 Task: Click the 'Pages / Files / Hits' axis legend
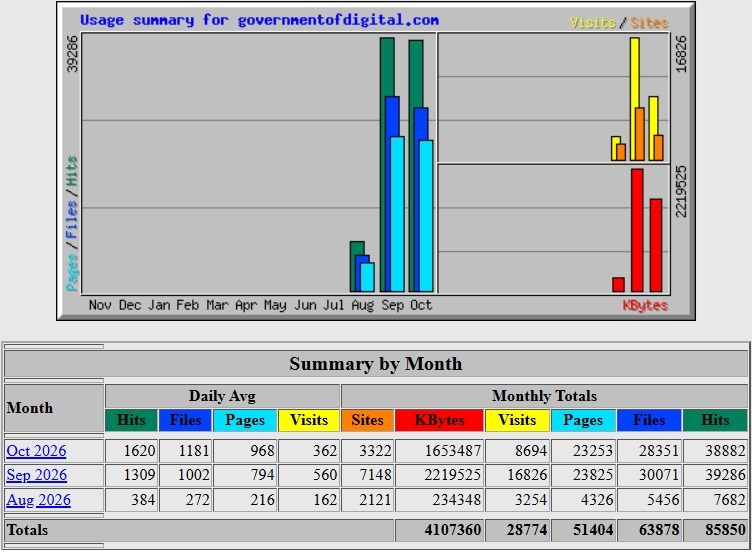pyautogui.click(x=71, y=224)
